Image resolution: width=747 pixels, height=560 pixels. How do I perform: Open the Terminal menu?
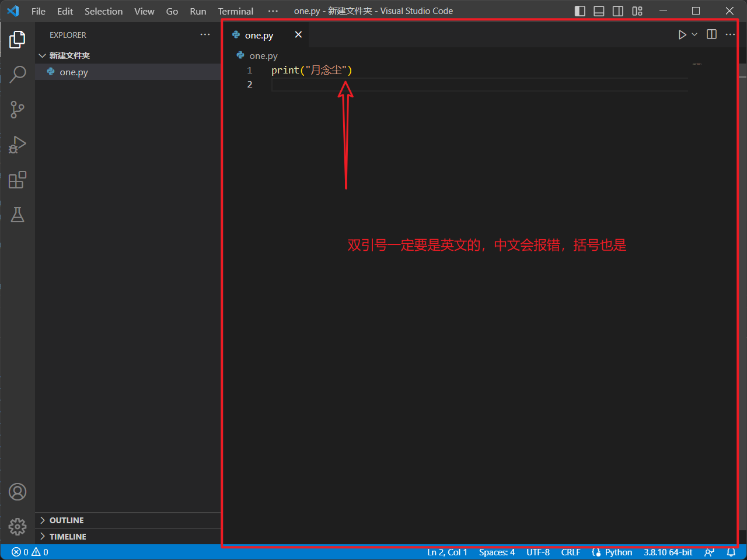pos(235,11)
